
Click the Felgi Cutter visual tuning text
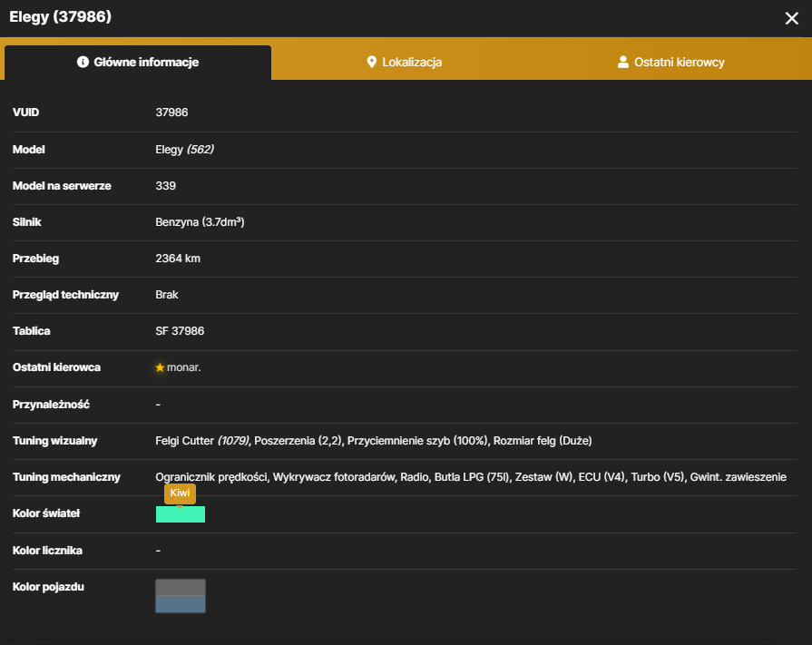point(202,441)
